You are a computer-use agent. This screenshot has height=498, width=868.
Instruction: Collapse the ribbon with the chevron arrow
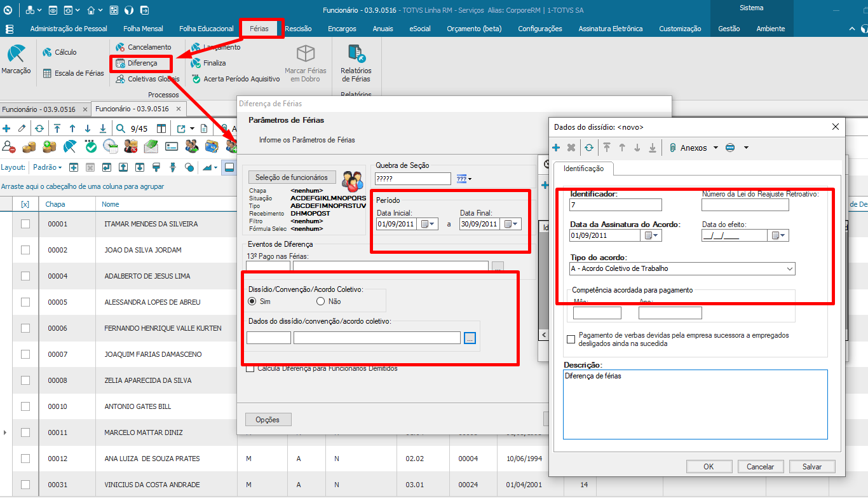(852, 29)
